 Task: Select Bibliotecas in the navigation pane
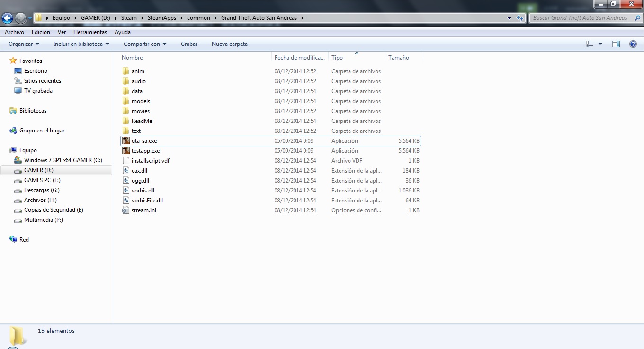click(33, 111)
